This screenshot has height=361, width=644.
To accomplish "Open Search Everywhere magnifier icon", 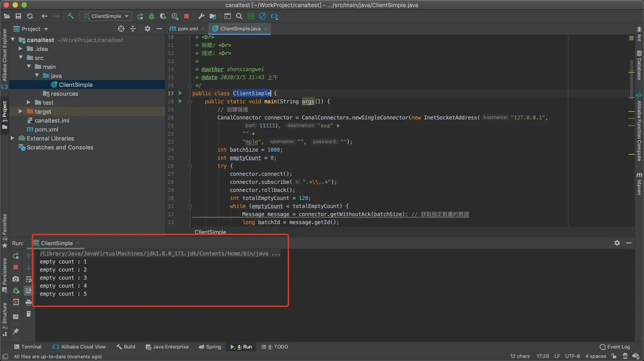I will point(239,16).
